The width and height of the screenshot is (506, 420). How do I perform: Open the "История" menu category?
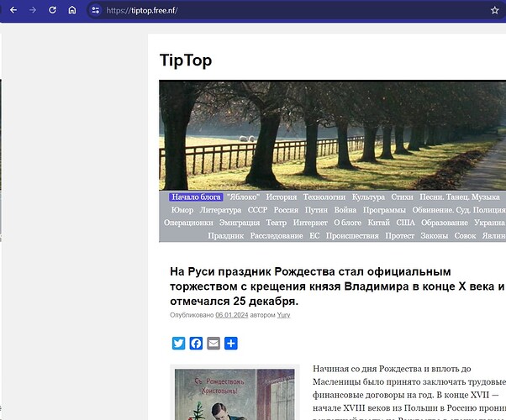(282, 197)
